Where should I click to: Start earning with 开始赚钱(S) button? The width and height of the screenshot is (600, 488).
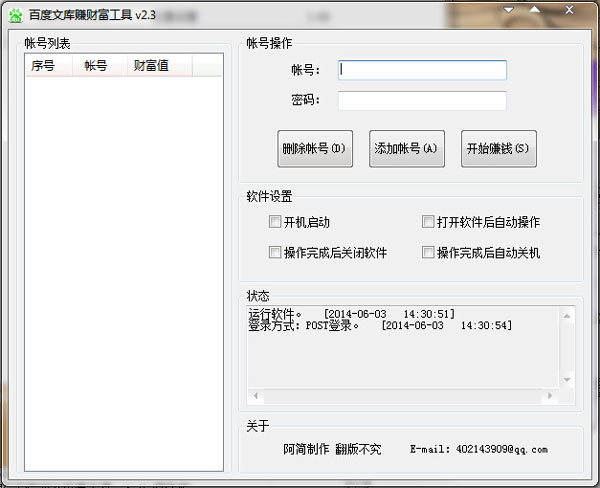pos(498,149)
